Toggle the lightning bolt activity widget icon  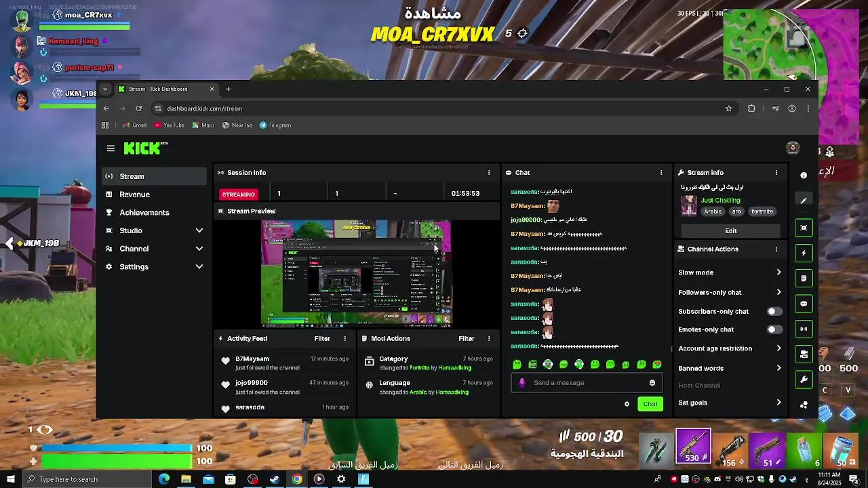pyautogui.click(x=804, y=253)
